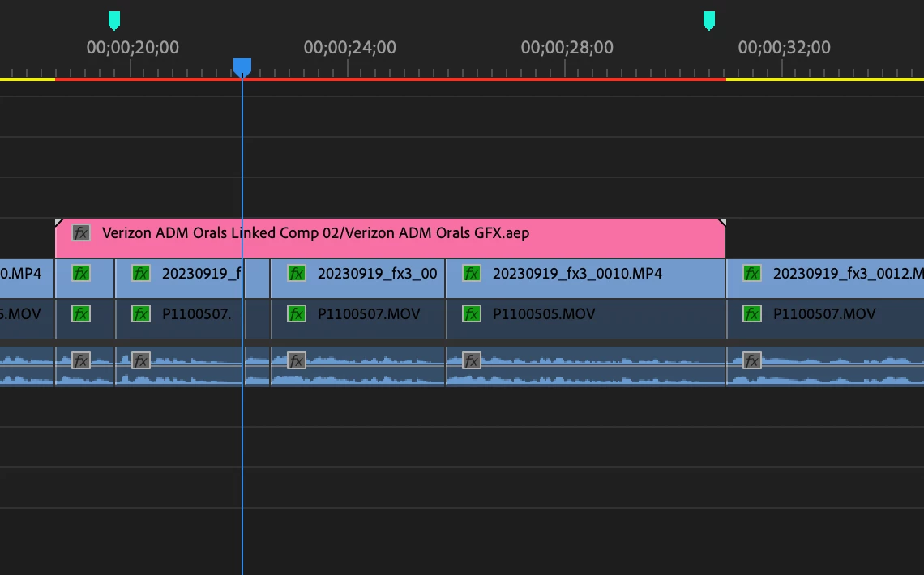The image size is (924, 575).
Task: Click fx badge on P1100507.MOV under 20230919_fx3_00
Action: click(297, 313)
